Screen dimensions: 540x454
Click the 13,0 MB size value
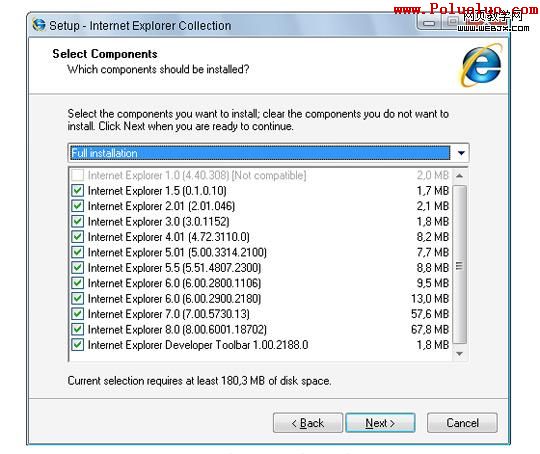point(430,298)
